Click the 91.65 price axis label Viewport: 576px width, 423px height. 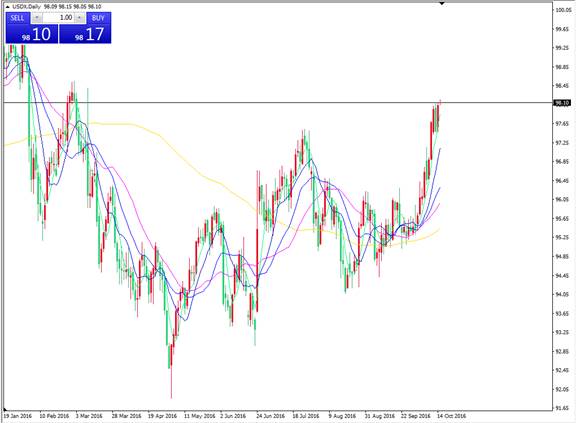[563, 408]
